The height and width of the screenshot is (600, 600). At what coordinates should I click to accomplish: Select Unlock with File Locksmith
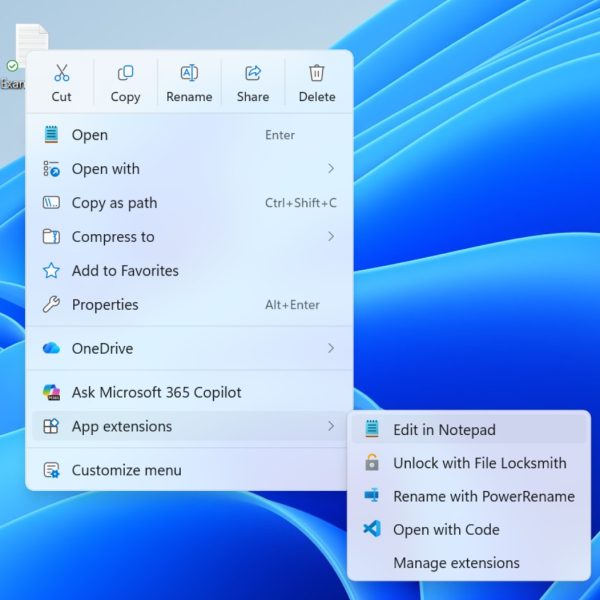pos(469,463)
